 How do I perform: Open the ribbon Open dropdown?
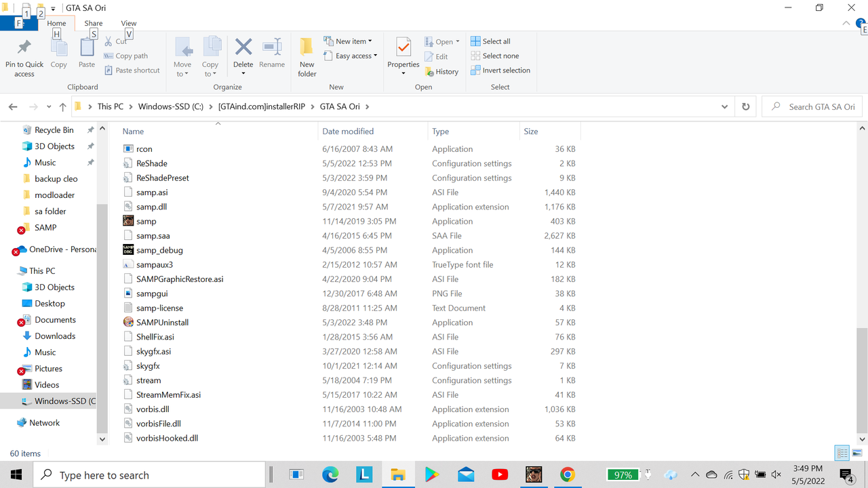click(442, 42)
